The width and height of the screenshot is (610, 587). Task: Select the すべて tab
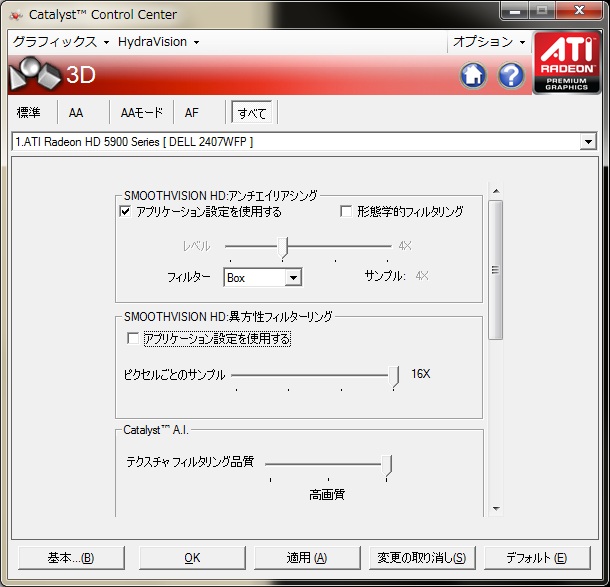pyautogui.click(x=252, y=113)
